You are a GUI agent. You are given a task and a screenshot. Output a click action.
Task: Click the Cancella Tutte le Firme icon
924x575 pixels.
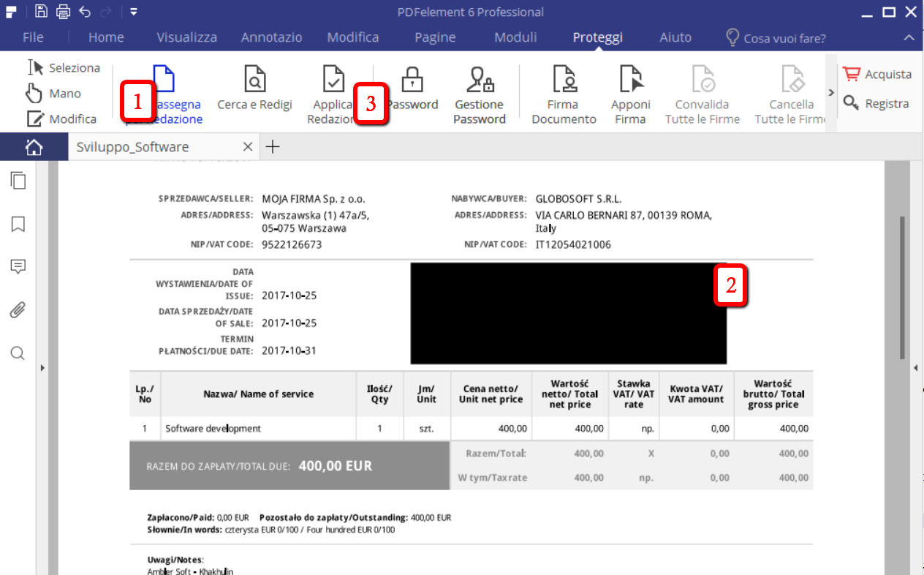pyautogui.click(x=792, y=79)
